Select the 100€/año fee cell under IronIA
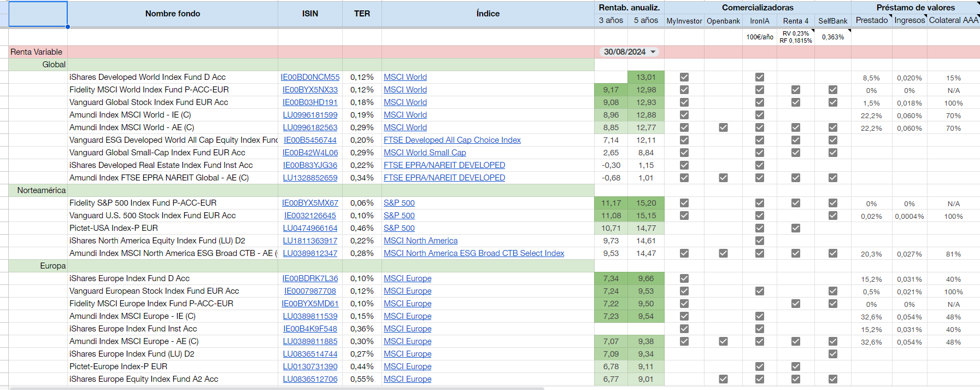The width and height of the screenshot is (980, 390). 760,37
